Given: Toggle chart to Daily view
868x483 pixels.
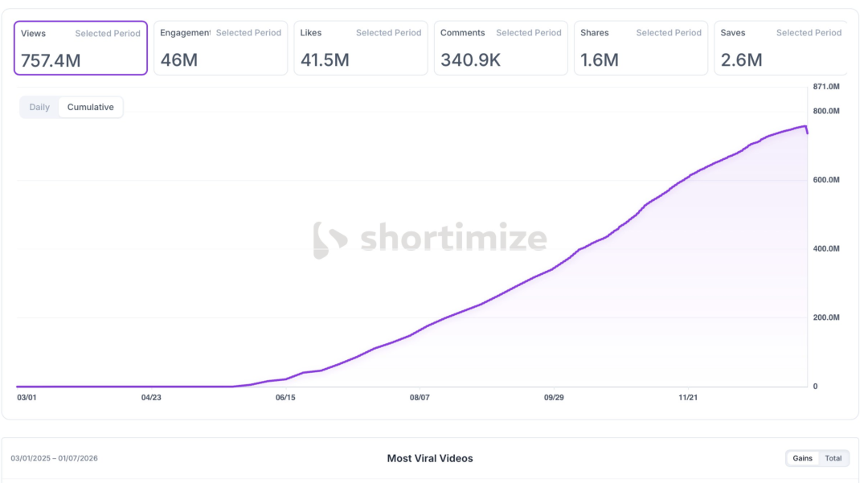Looking at the screenshot, I should click(x=39, y=108).
